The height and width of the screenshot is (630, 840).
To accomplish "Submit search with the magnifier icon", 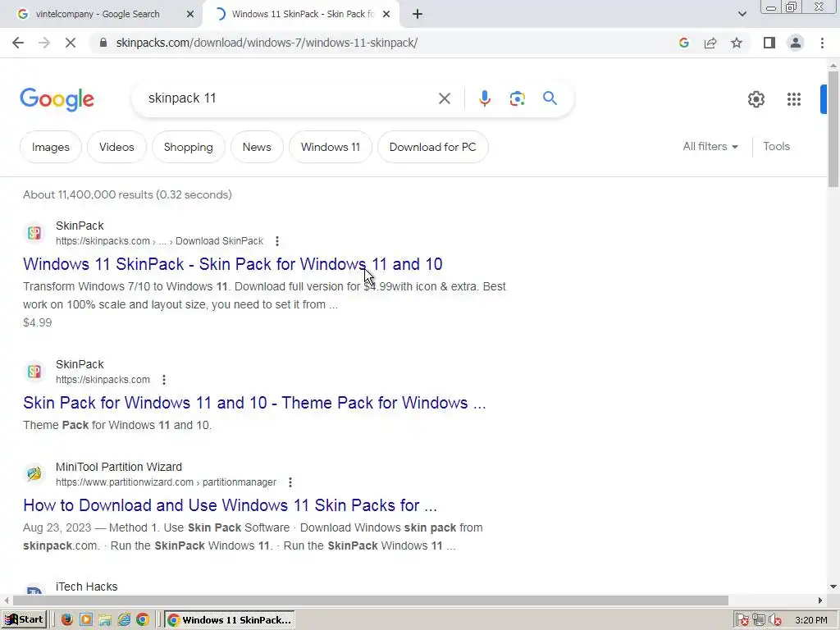I will click(550, 98).
